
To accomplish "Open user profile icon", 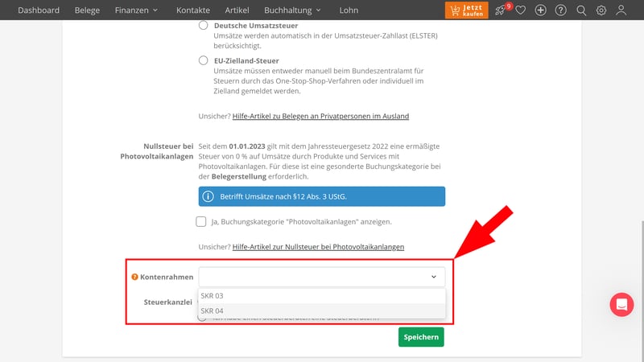I will coord(621,10).
